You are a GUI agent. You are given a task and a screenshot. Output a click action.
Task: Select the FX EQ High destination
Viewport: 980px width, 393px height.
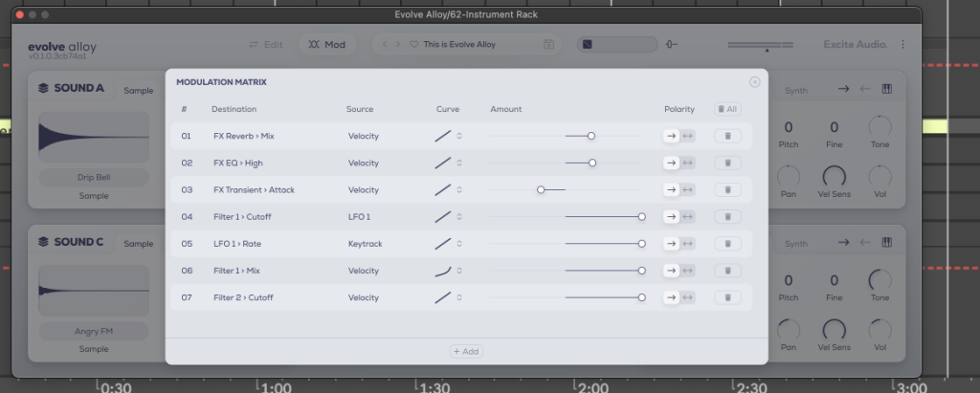238,163
